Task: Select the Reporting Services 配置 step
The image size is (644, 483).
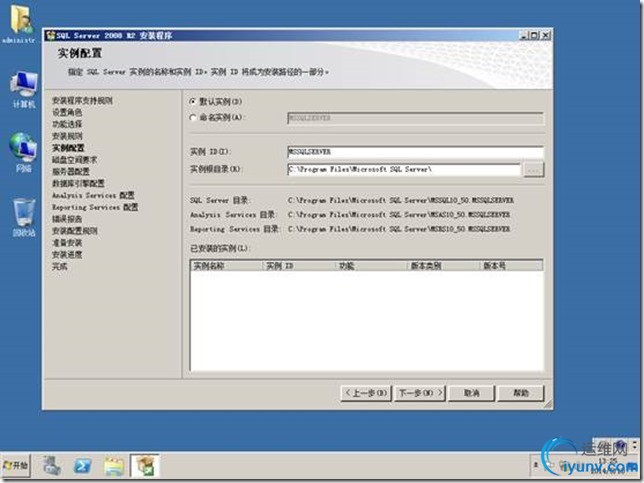Action: (x=95, y=207)
